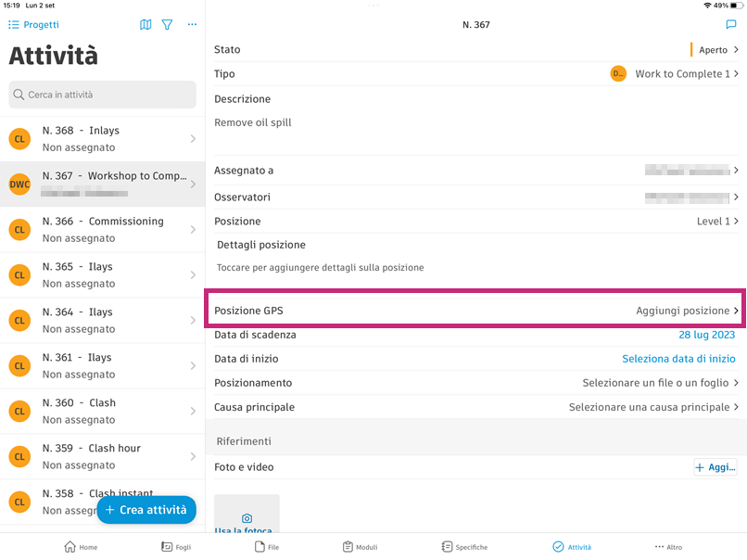The height and width of the screenshot is (560, 747).
Task: Expand the Stato Aperto selector
Action: pos(714,50)
